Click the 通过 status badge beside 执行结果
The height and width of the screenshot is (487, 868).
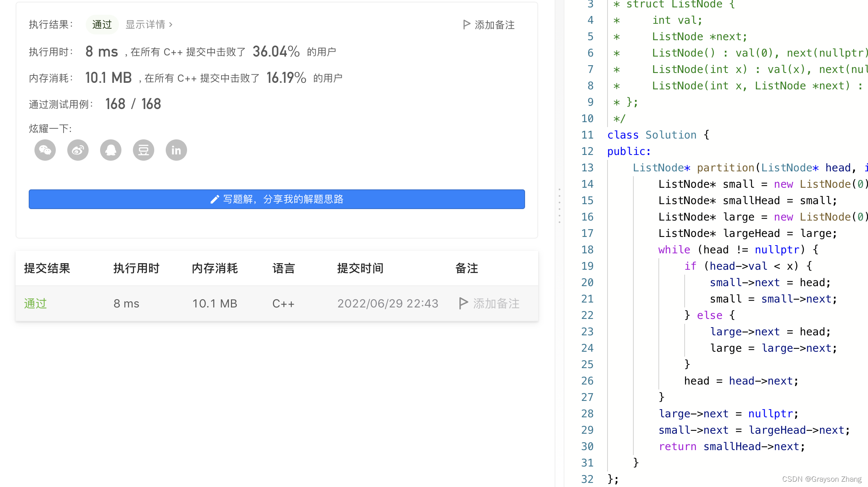tap(102, 25)
